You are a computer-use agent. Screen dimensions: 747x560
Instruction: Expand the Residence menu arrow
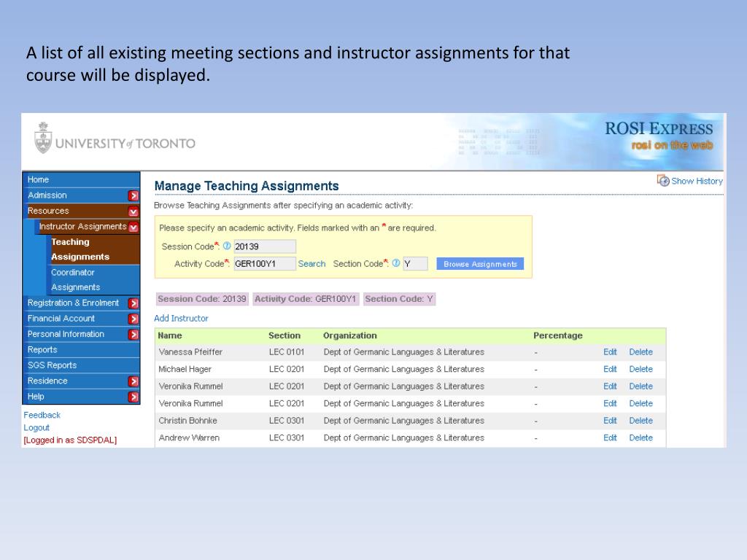pos(133,381)
